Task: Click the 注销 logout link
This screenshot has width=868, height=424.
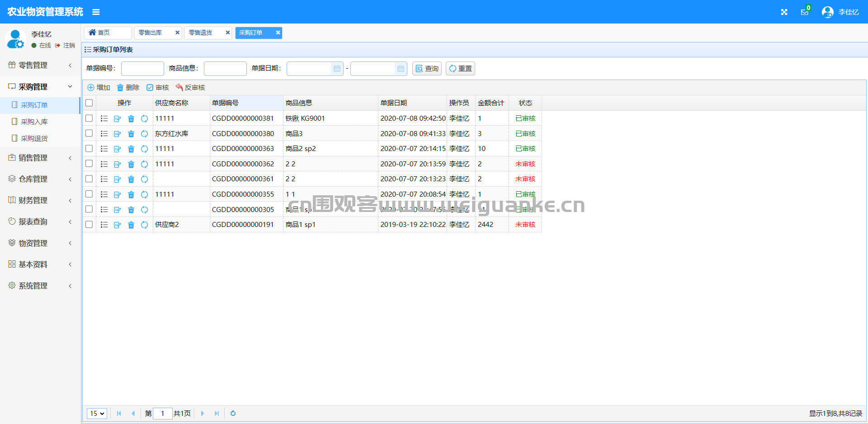Action: click(65, 45)
